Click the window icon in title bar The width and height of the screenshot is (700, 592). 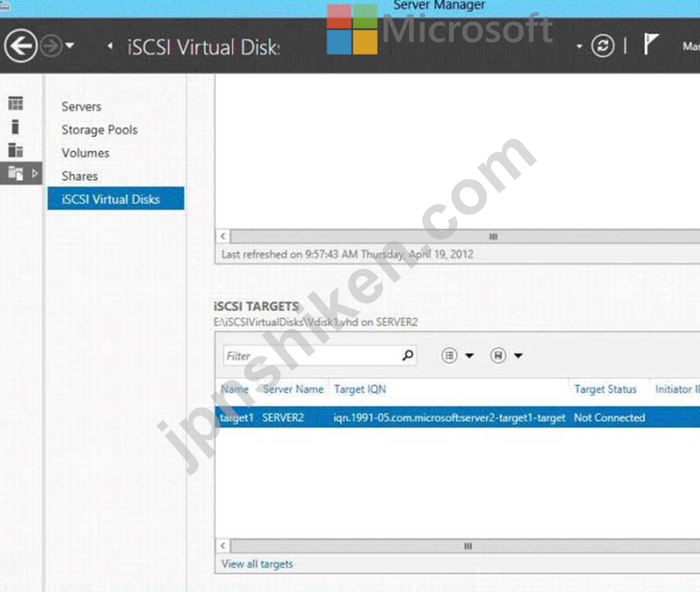pyautogui.click(x=5, y=6)
